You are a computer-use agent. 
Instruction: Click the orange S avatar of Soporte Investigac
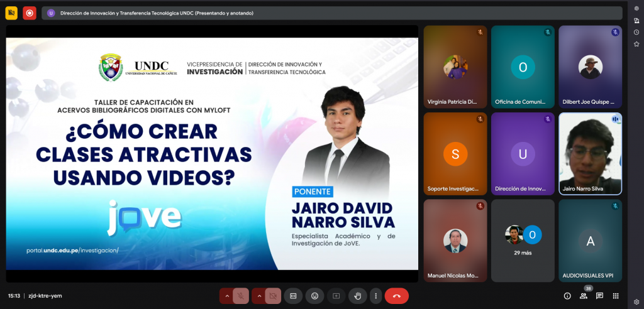point(455,154)
